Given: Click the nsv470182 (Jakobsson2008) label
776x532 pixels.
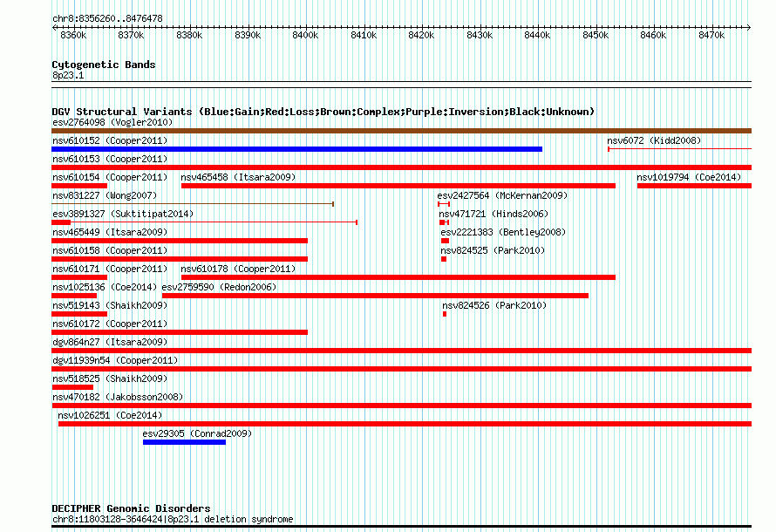Looking at the screenshot, I should click(x=118, y=397).
